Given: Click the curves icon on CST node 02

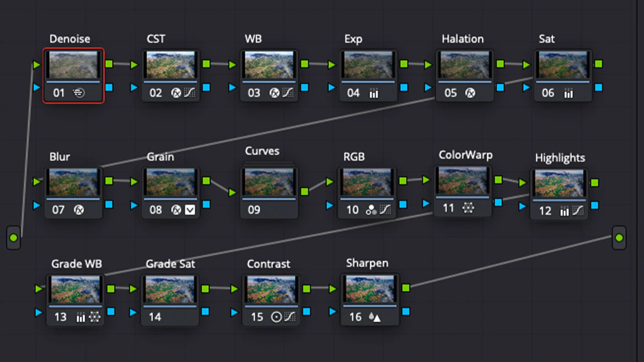Looking at the screenshot, I should tap(190, 93).
